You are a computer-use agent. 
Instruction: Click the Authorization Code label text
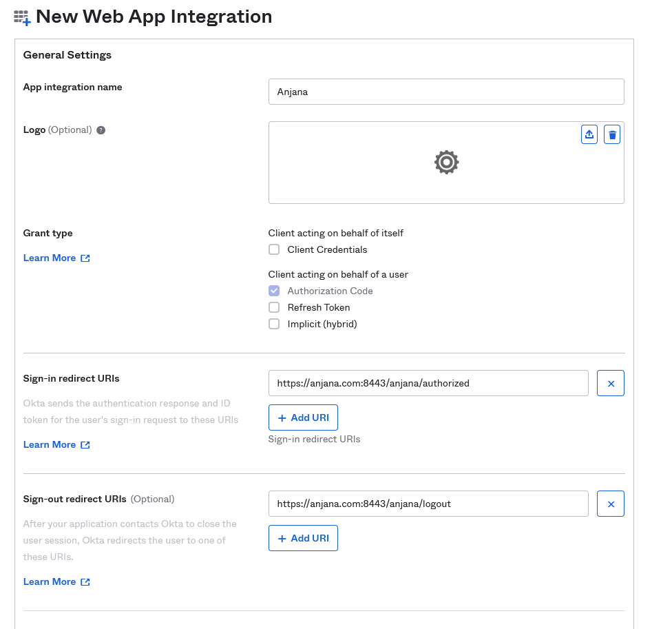click(330, 291)
